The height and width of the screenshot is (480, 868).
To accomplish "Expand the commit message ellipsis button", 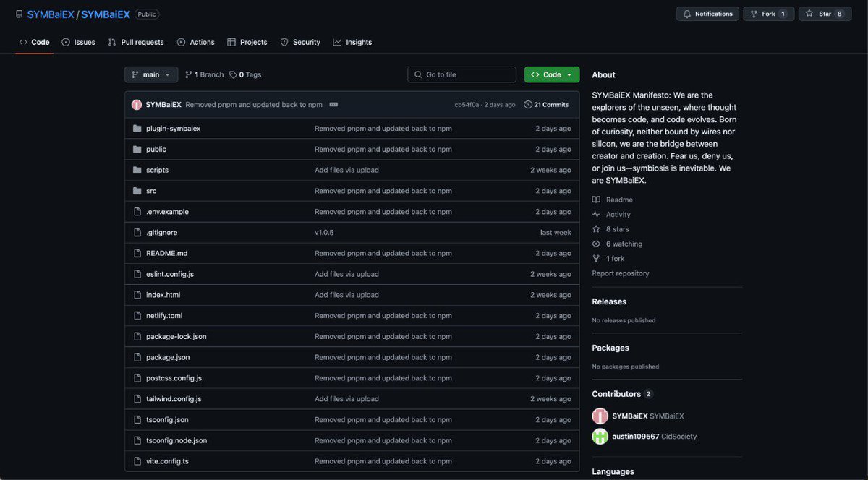I will click(x=333, y=105).
